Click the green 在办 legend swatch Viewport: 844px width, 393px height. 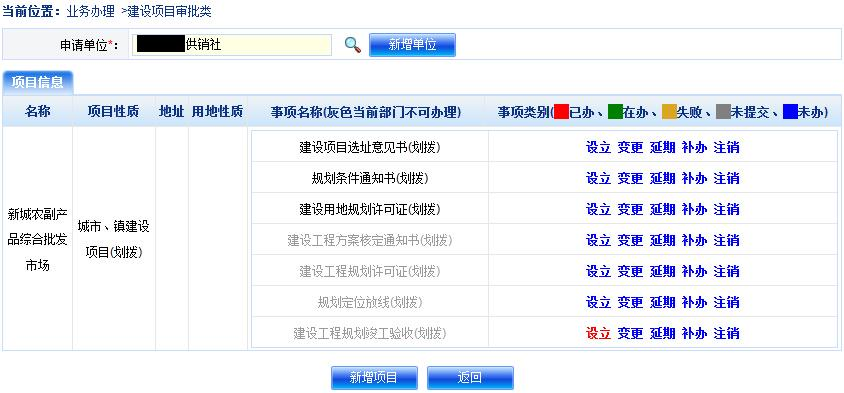click(615, 111)
